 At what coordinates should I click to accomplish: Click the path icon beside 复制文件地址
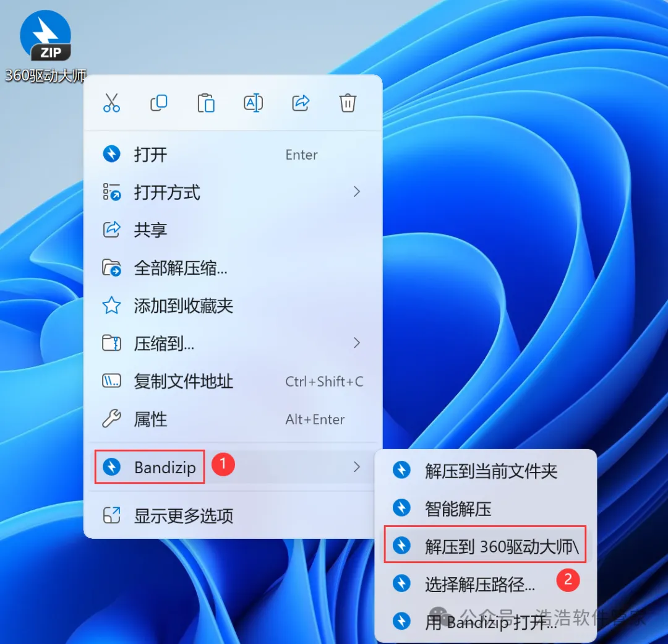111,380
